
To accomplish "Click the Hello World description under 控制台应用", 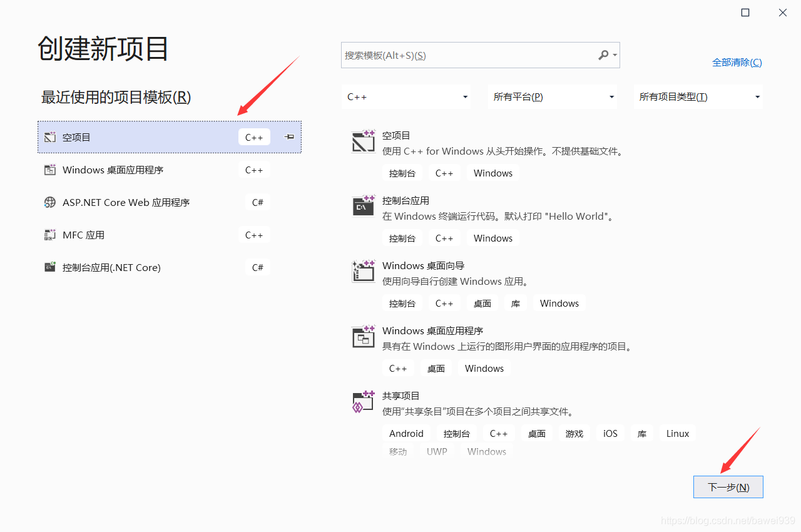I will (499, 217).
